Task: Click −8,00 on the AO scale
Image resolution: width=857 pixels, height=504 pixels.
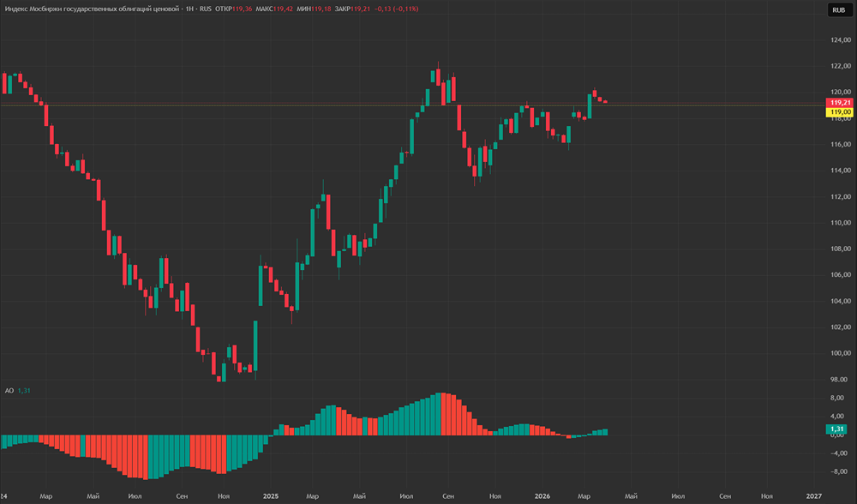Action: tap(838, 471)
